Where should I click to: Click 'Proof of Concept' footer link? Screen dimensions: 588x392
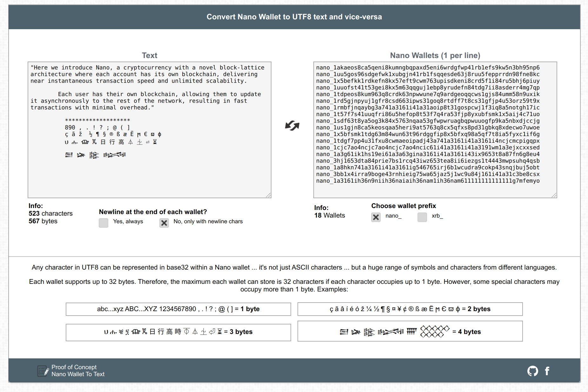tap(74, 367)
